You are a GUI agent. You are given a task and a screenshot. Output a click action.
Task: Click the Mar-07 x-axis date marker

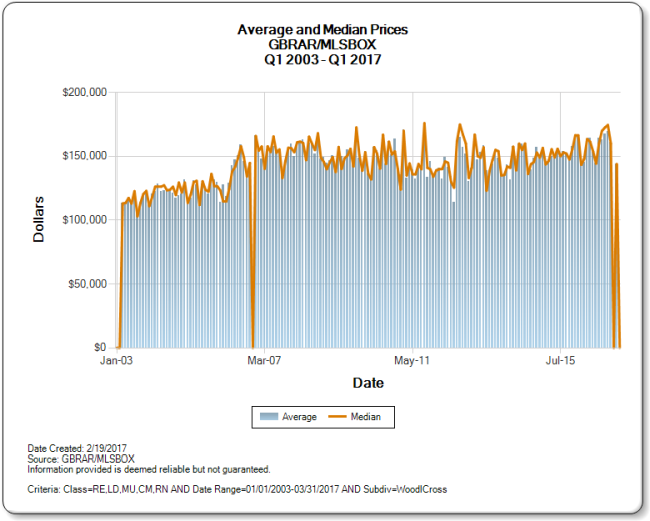(264, 361)
